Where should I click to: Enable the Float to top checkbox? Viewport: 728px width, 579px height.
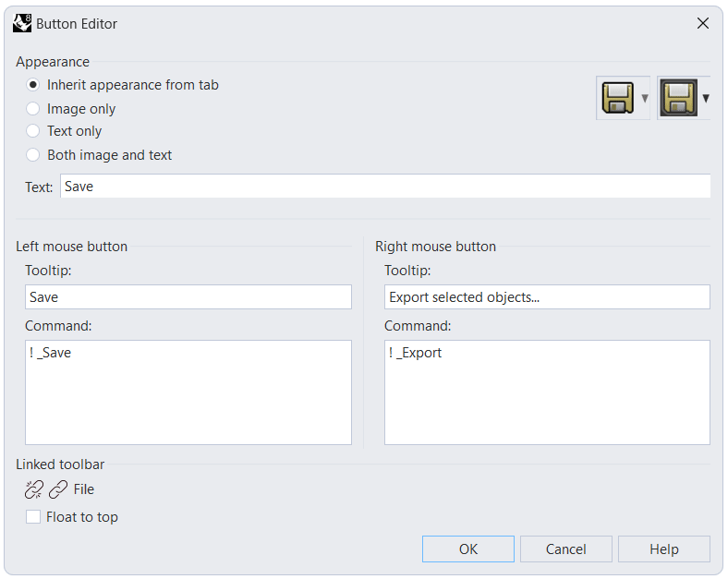(x=33, y=517)
